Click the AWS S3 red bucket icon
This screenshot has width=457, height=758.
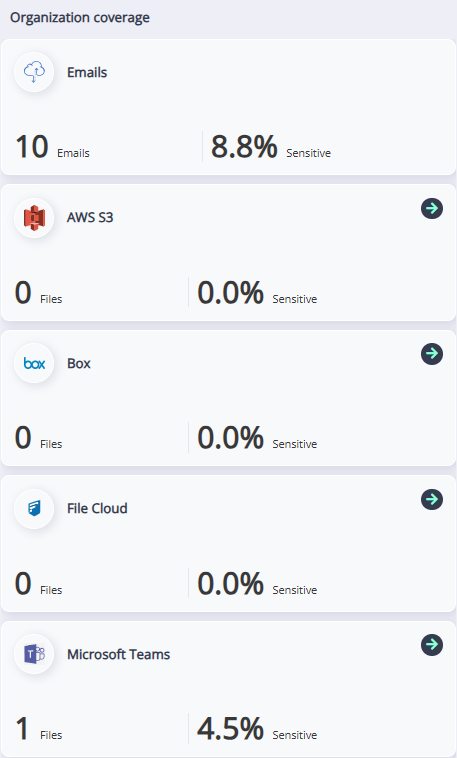(x=34, y=218)
